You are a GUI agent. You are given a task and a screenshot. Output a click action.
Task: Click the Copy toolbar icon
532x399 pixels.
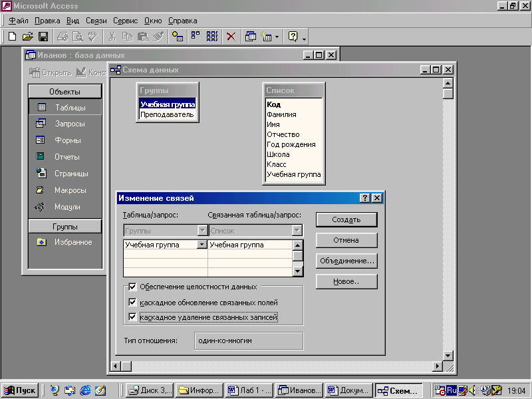(x=128, y=37)
